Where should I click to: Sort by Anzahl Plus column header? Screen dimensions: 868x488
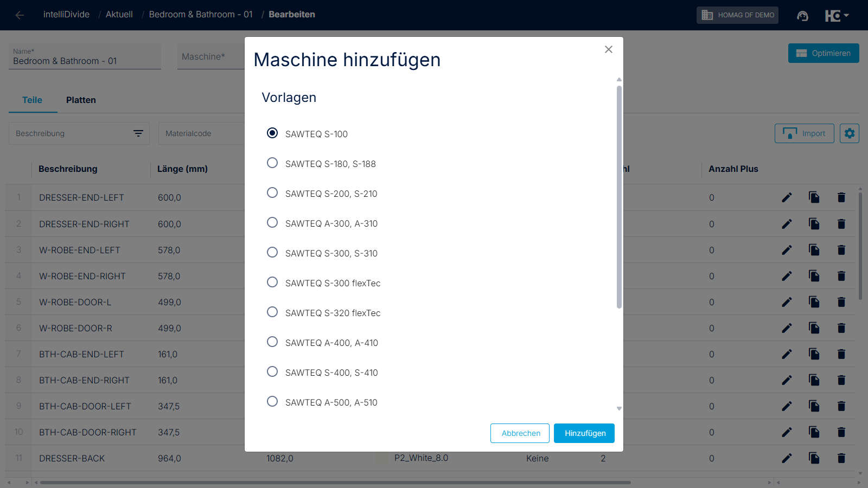click(x=733, y=169)
